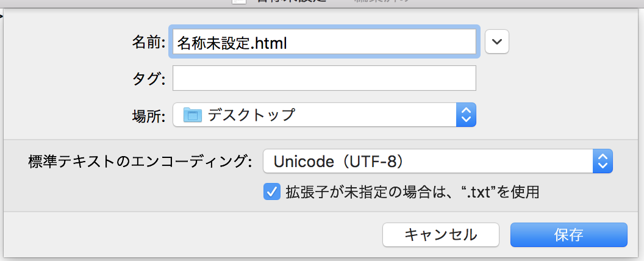644x261 pixels.
Task: Click into the 名前 filename field
Action: (378, 43)
